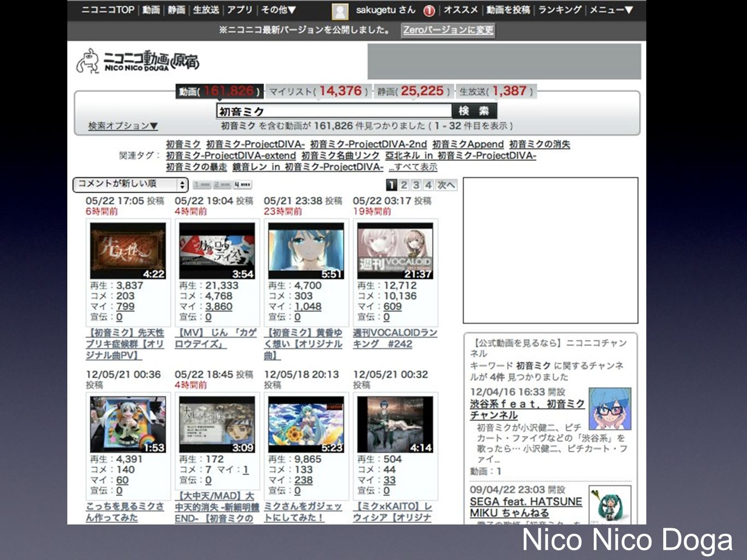The height and width of the screenshot is (560, 747).
Task: Open ランキング page
Action: [560, 10]
